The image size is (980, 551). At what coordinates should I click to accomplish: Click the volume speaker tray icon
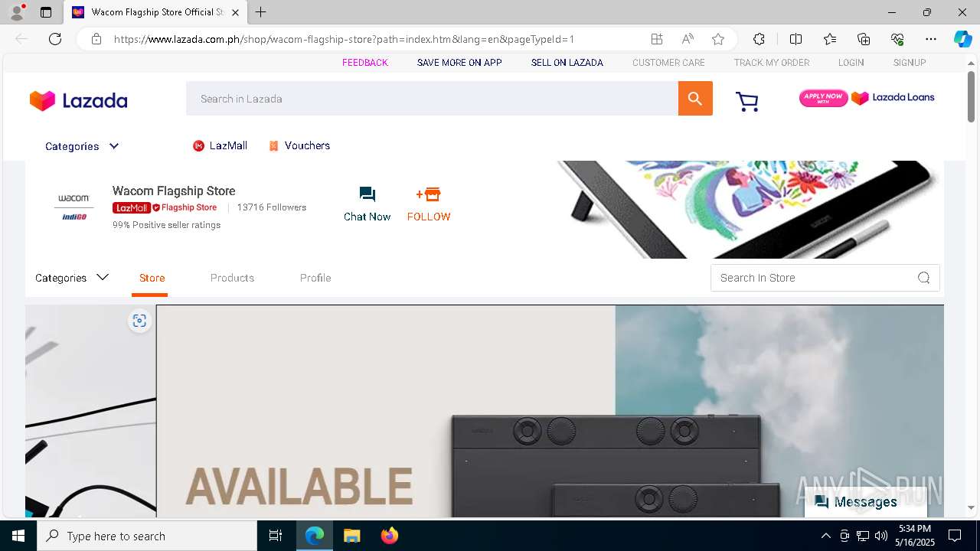[881, 536]
